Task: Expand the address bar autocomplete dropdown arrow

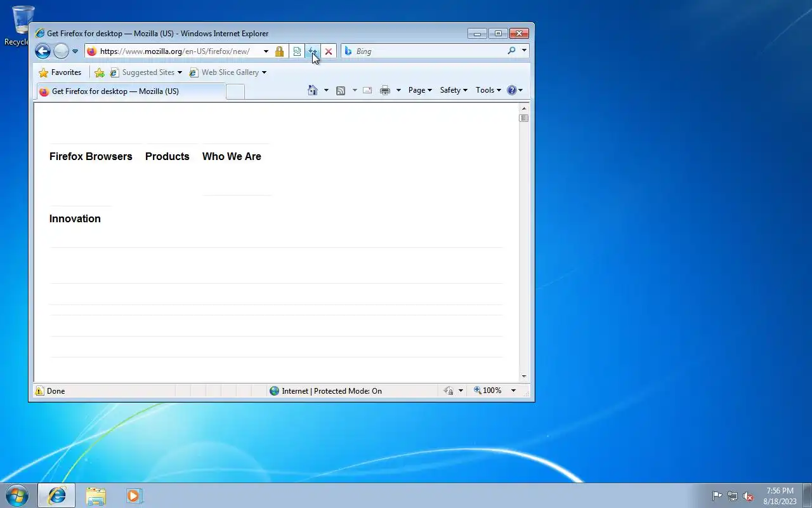Action: coord(266,51)
